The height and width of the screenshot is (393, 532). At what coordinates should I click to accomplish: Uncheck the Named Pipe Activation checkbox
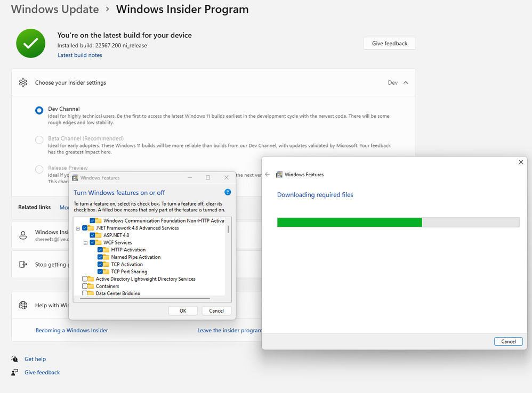pyautogui.click(x=100, y=257)
